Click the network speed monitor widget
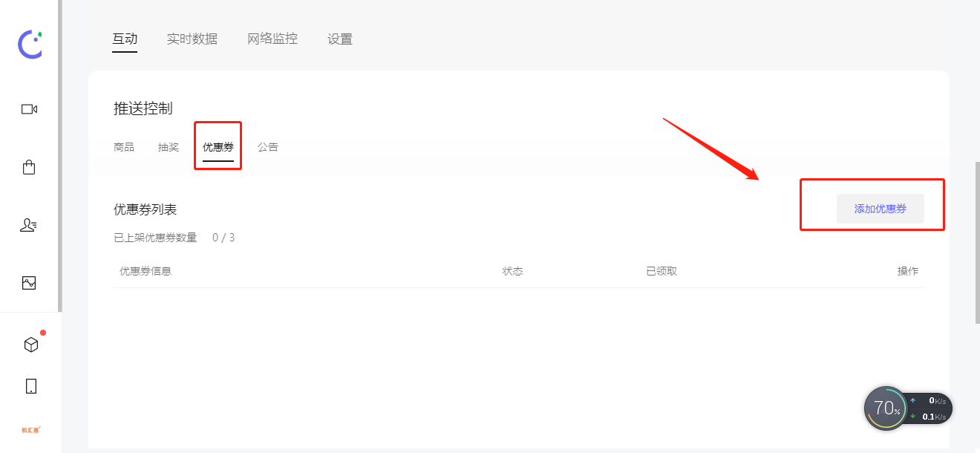Screen dimensions: 980x453 pyautogui.click(x=928, y=408)
